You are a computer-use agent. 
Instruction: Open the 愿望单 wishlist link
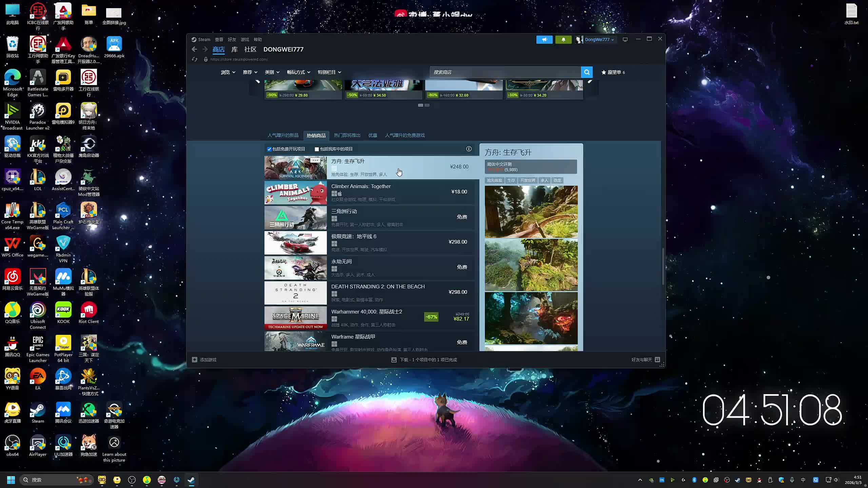pyautogui.click(x=613, y=72)
